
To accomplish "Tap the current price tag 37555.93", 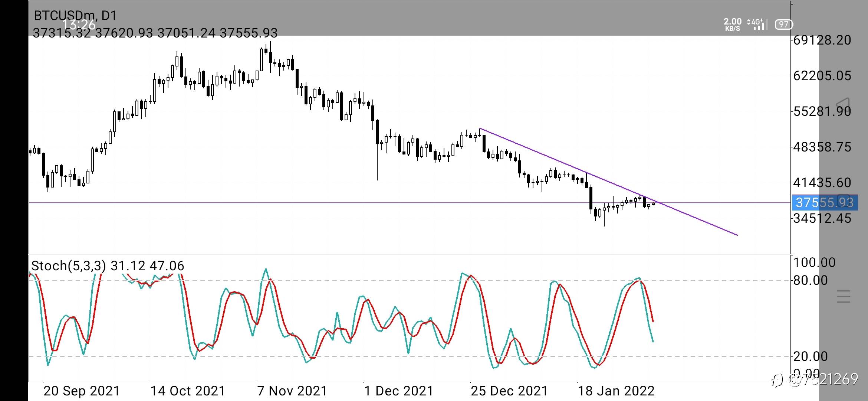I will [x=825, y=202].
